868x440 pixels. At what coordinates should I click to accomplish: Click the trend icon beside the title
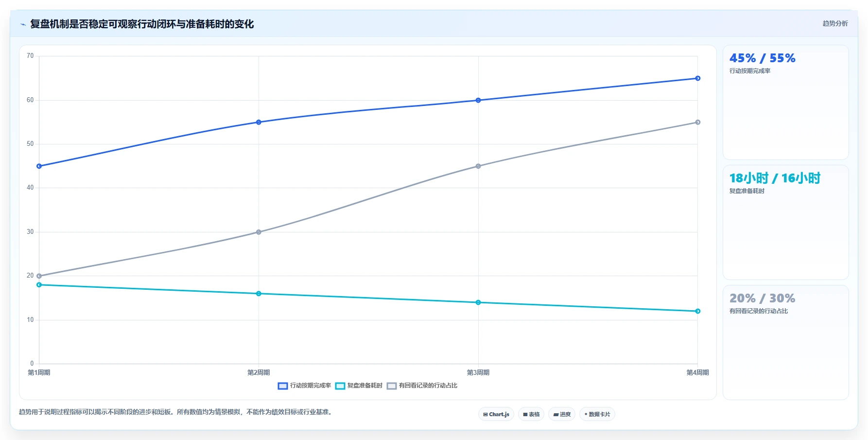(x=23, y=24)
